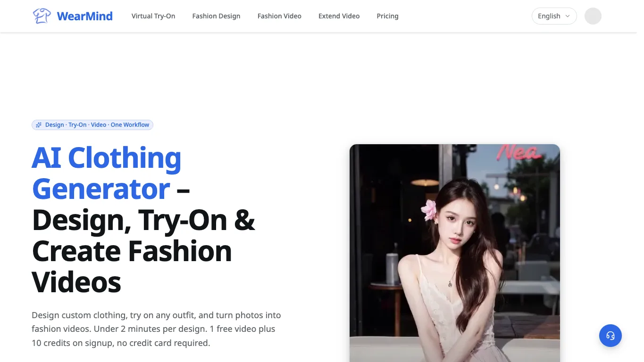This screenshot has width=644, height=362.
Task: Expand the English language dropdown
Action: pyautogui.click(x=554, y=16)
